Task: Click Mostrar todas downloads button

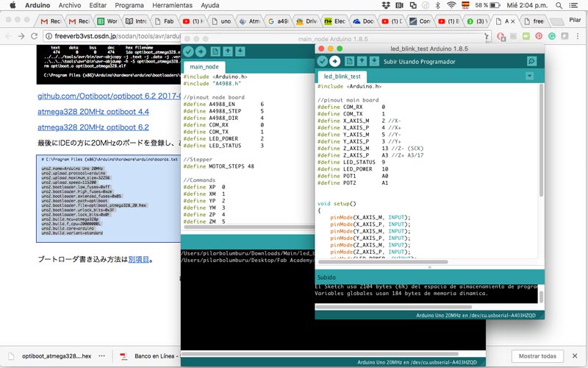Action: (538, 356)
